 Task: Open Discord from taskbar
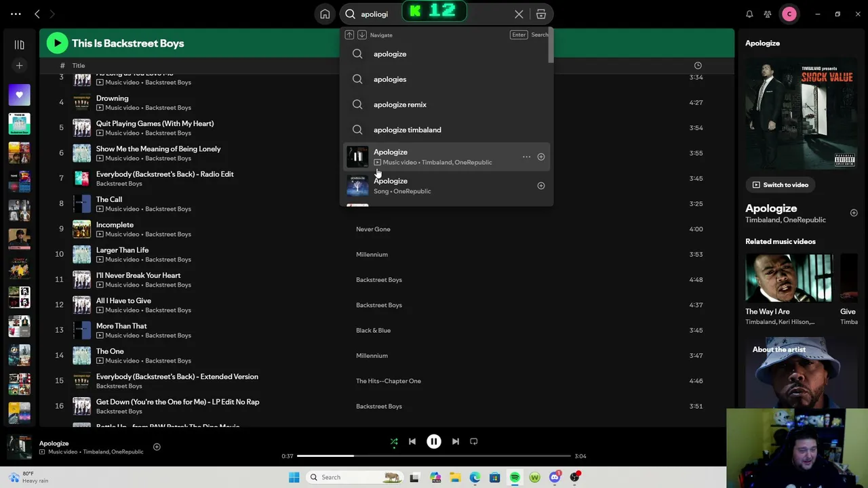pos(555,477)
